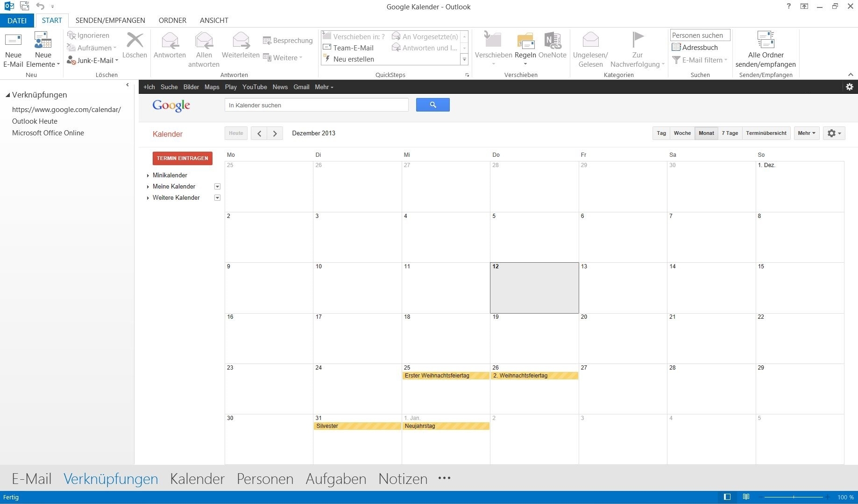Click the undo arrow in quick access toolbar

[x=40, y=7]
